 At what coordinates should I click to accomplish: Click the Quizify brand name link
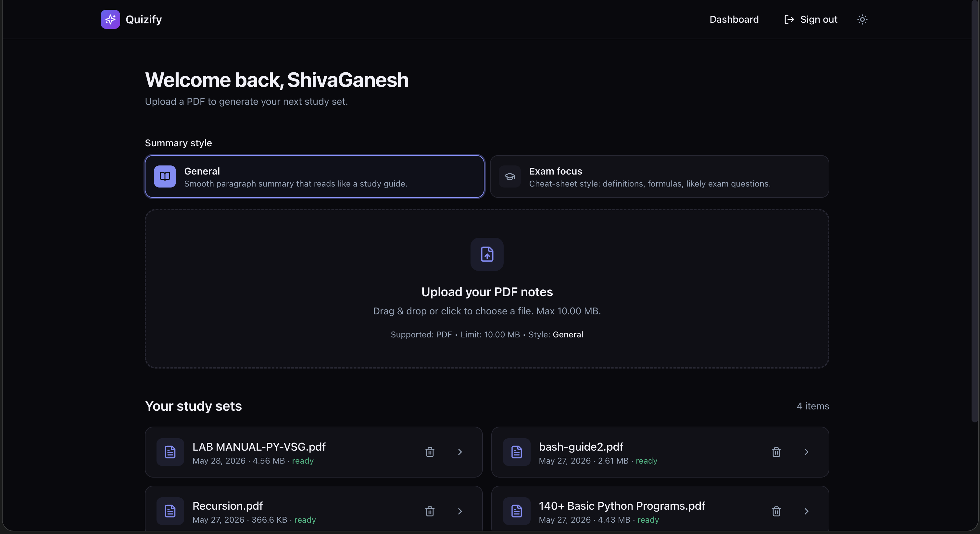(144, 19)
